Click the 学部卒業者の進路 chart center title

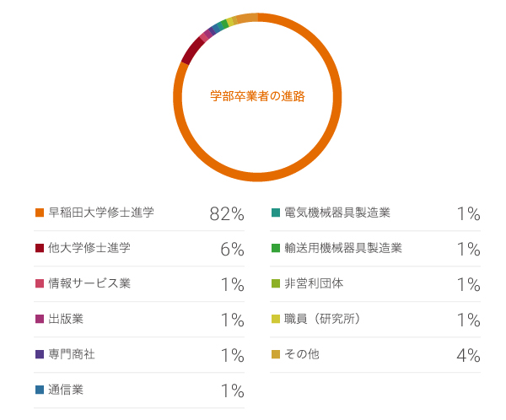point(257,97)
